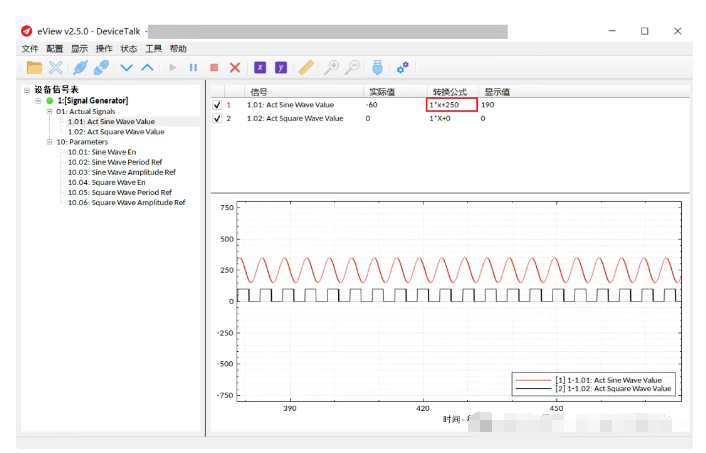Click the purple Y axis icon
The image size is (706, 453).
click(281, 68)
